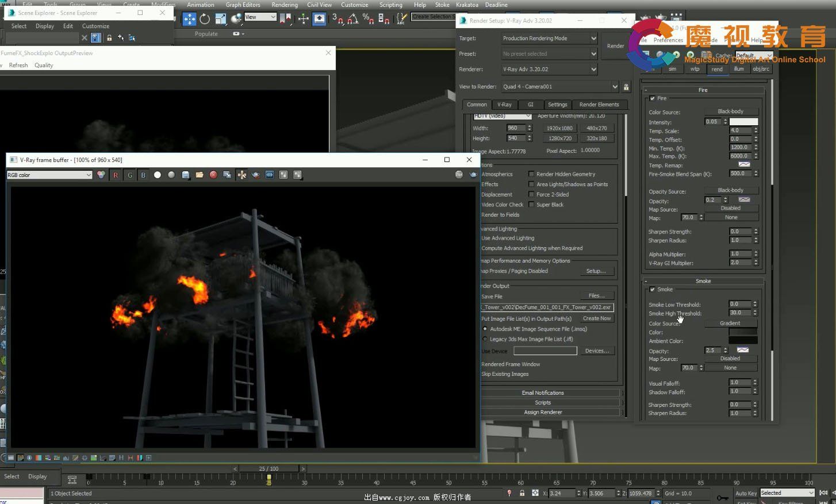Open the Renderer dropdown V-Ray Adv 3.20.02

549,70
